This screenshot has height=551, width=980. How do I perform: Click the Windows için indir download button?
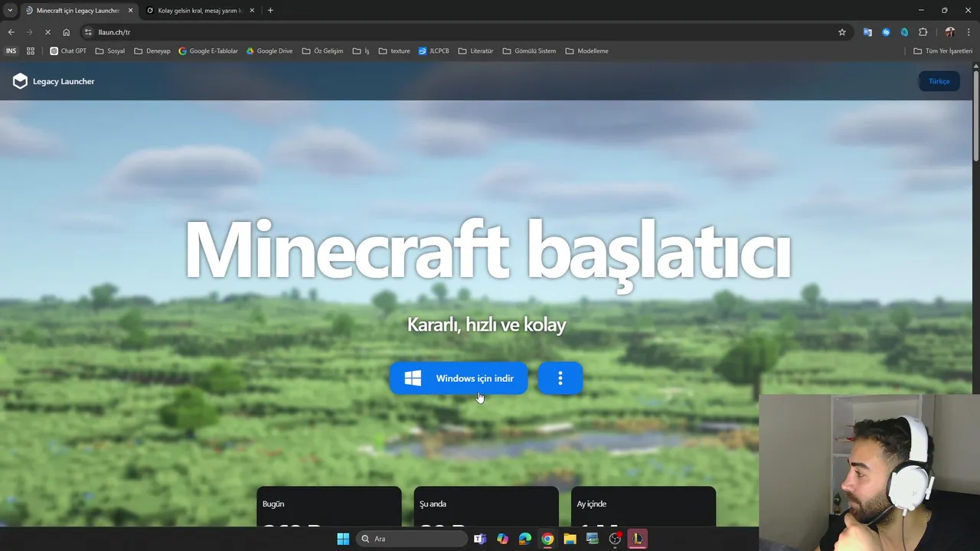click(x=459, y=378)
